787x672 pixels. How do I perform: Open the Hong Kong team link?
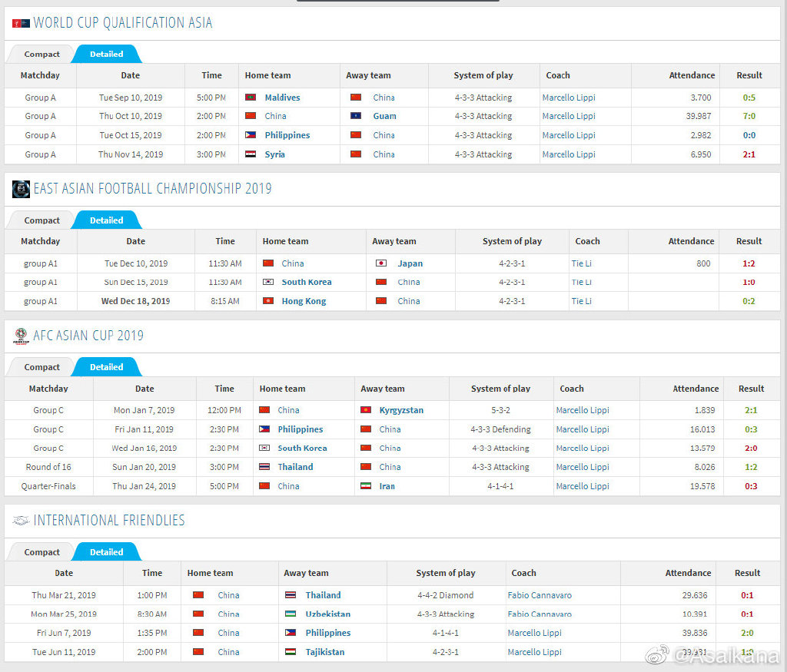tap(304, 301)
